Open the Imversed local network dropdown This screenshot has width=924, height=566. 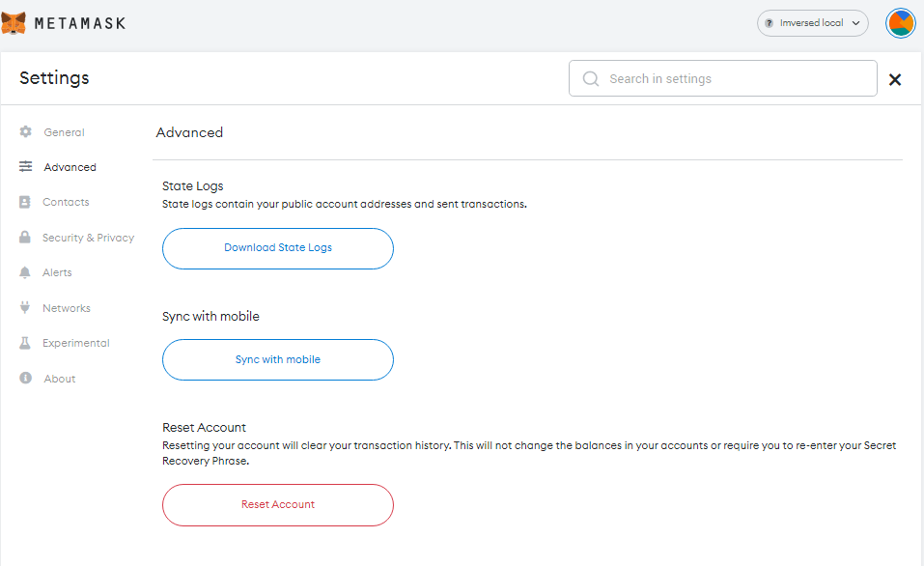(x=813, y=23)
